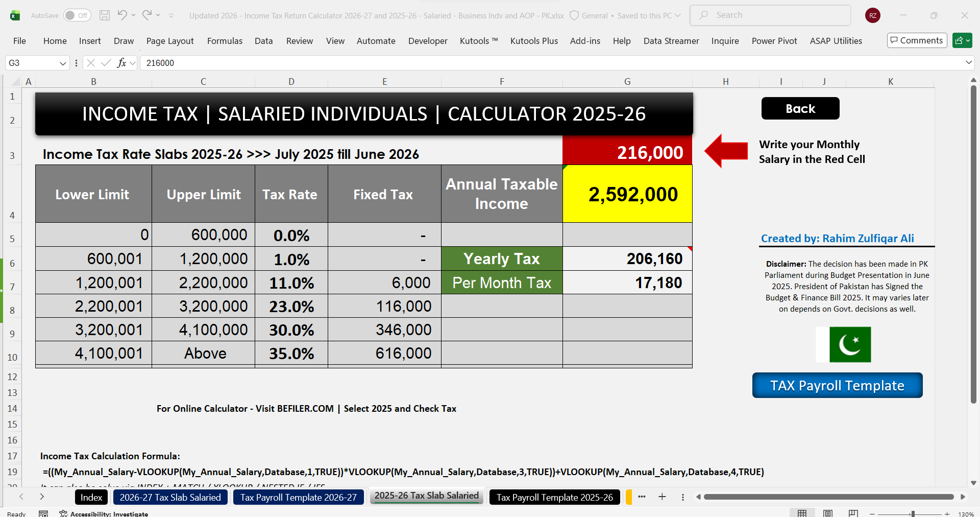The image size is (980, 517).
Task: Click the zoom slider handle
Action: (x=913, y=513)
